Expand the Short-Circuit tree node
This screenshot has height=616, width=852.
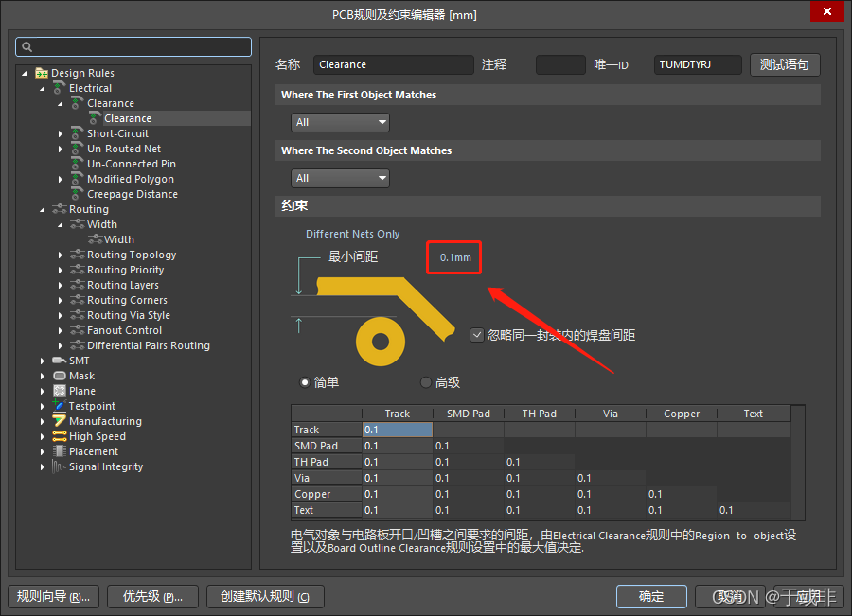(x=61, y=133)
